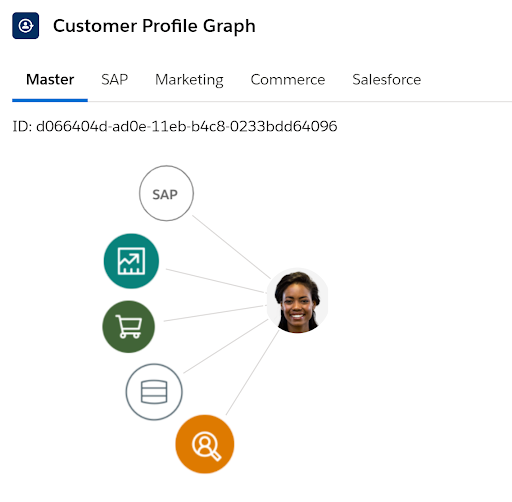This screenshot has width=512, height=502.
Task: Click the line connecting SAP node to customer
Action: (232, 247)
